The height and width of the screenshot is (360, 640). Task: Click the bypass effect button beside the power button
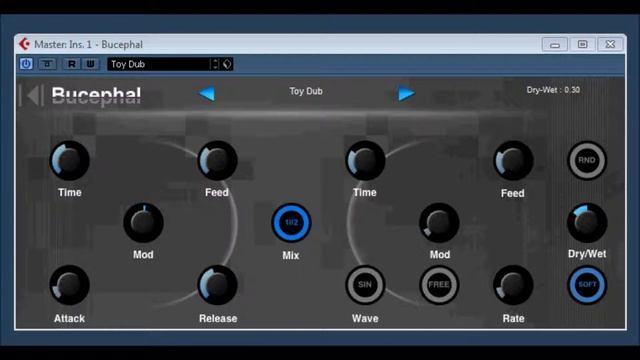47,64
